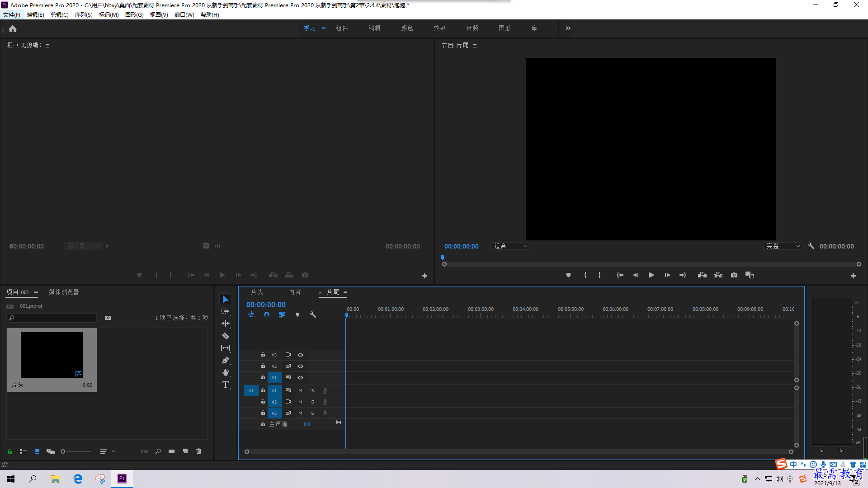Open 剪辑(C) menu
This screenshot has width=868, height=488.
coord(60,15)
